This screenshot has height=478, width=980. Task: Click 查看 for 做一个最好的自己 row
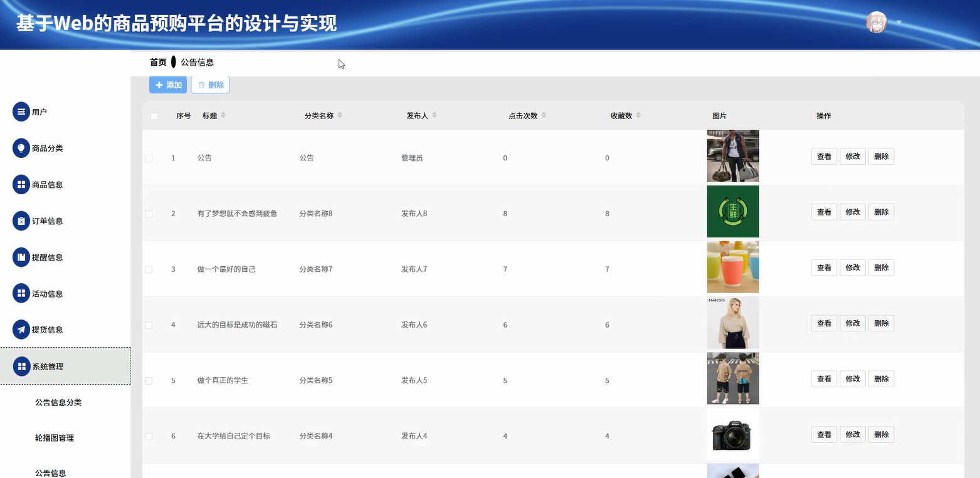[824, 268]
